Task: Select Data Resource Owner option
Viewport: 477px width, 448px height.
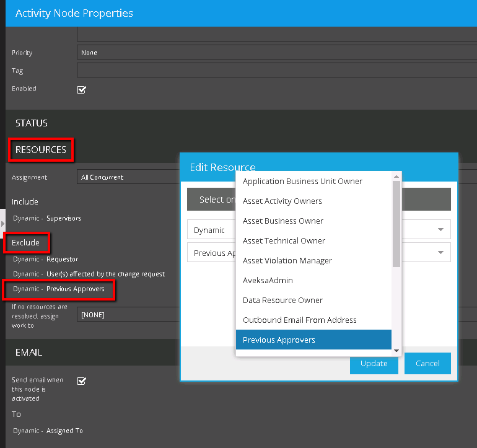Action: click(x=282, y=301)
